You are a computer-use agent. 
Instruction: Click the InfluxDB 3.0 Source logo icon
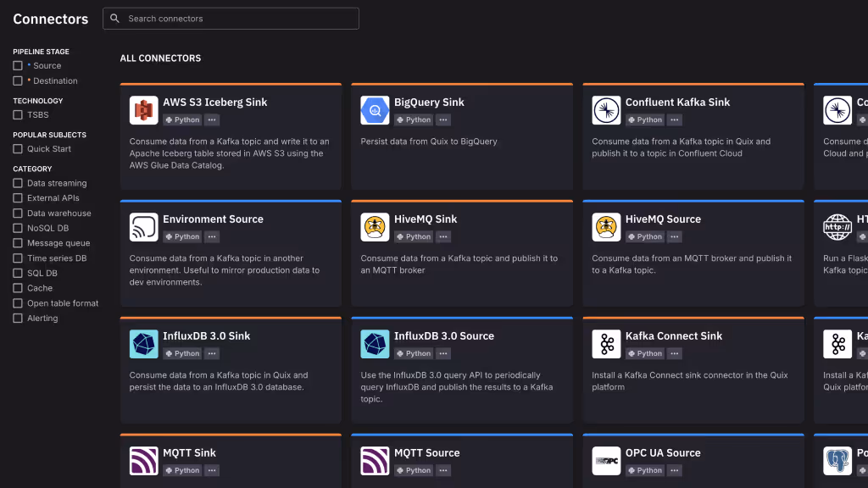point(375,344)
